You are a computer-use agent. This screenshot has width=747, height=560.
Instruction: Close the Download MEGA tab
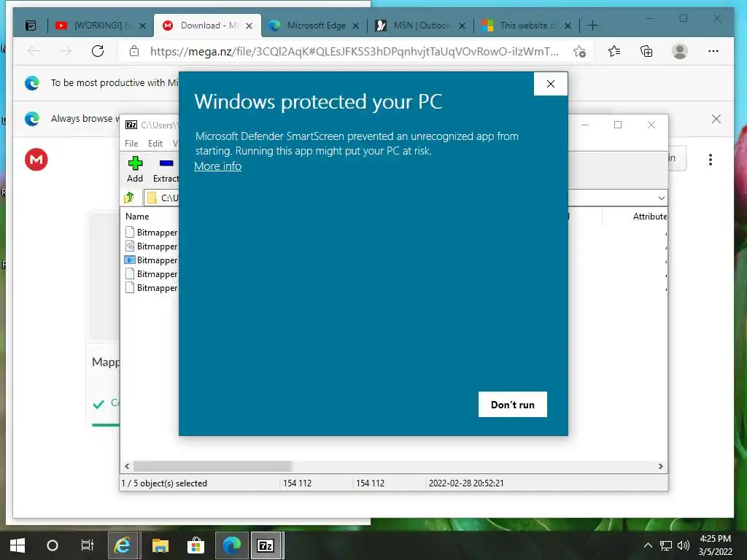pyautogui.click(x=249, y=26)
